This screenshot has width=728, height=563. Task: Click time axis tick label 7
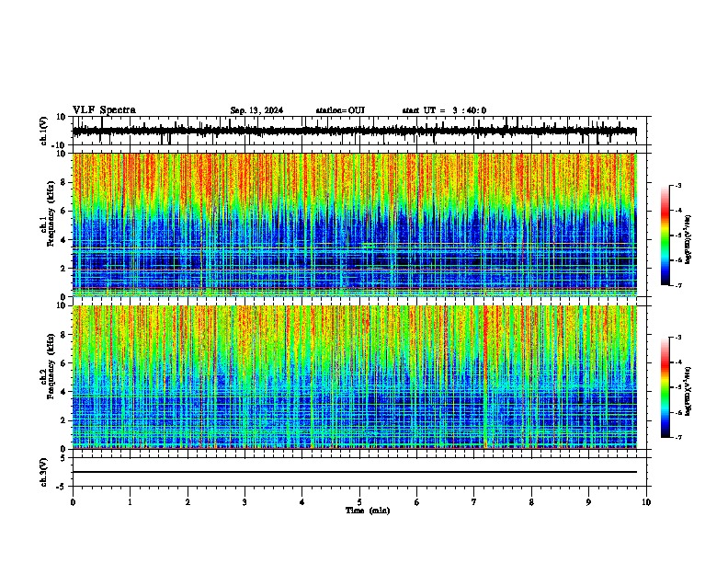(474, 502)
